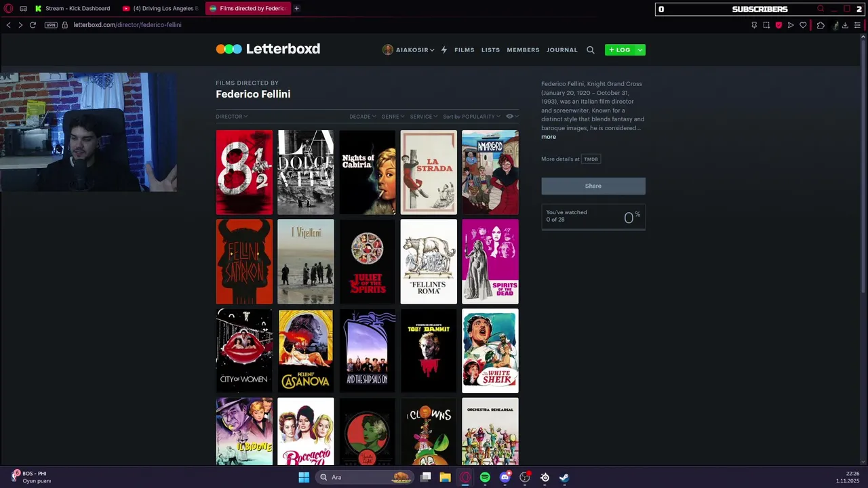Expand the arrow beside the LOG button
Screen dimensions: 868x488
639,49
